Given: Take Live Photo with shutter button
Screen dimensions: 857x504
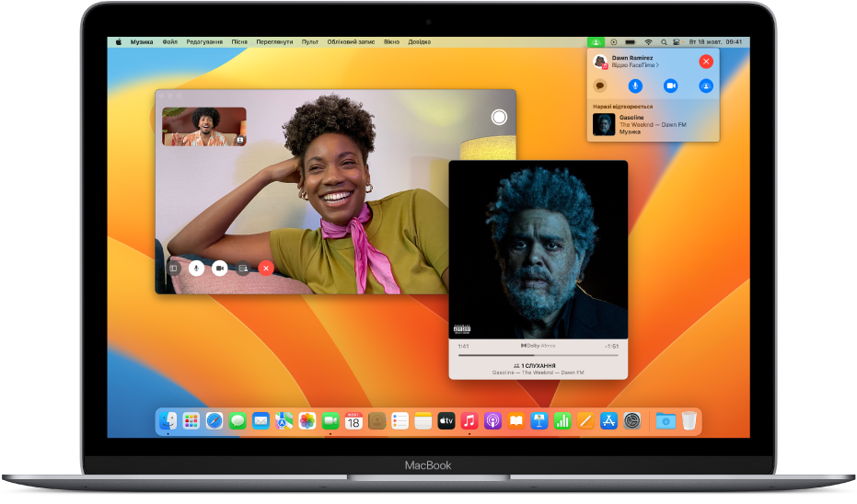Looking at the screenshot, I should click(499, 117).
